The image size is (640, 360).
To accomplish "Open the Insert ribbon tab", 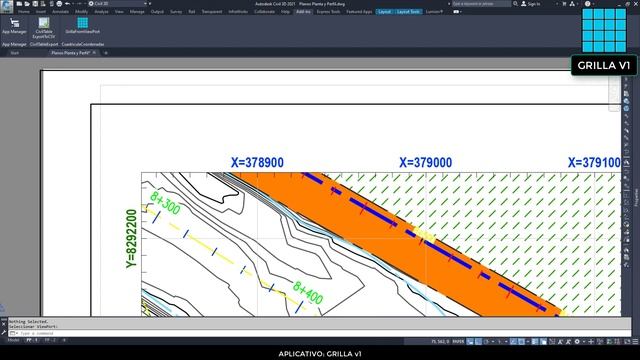I will tap(41, 12).
